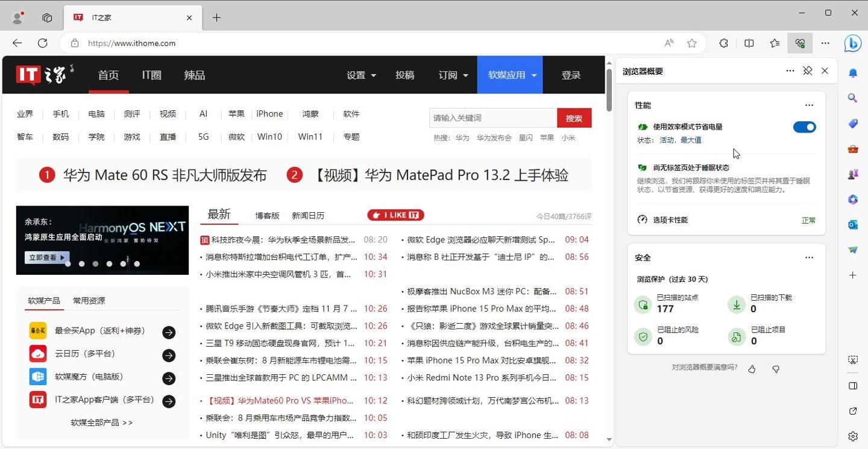Screen dimensions: 868x449
Task: Open the tab actions workspace icon
Action: (x=47, y=17)
